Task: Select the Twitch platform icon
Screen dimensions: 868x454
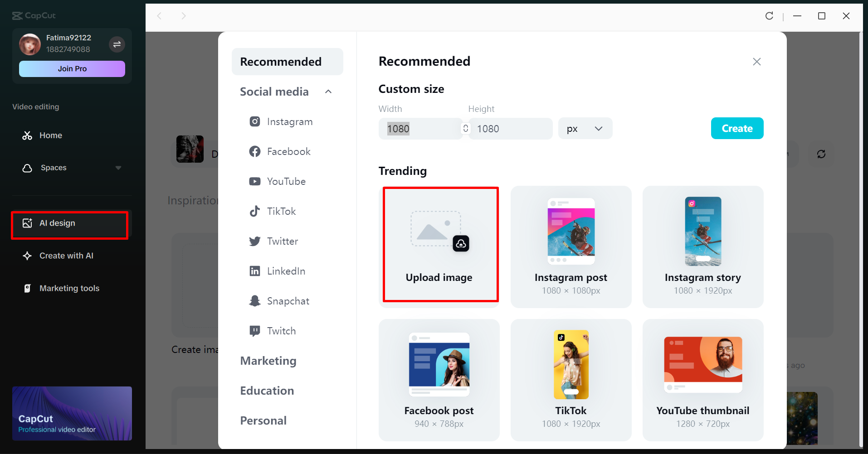Action: 255,330
